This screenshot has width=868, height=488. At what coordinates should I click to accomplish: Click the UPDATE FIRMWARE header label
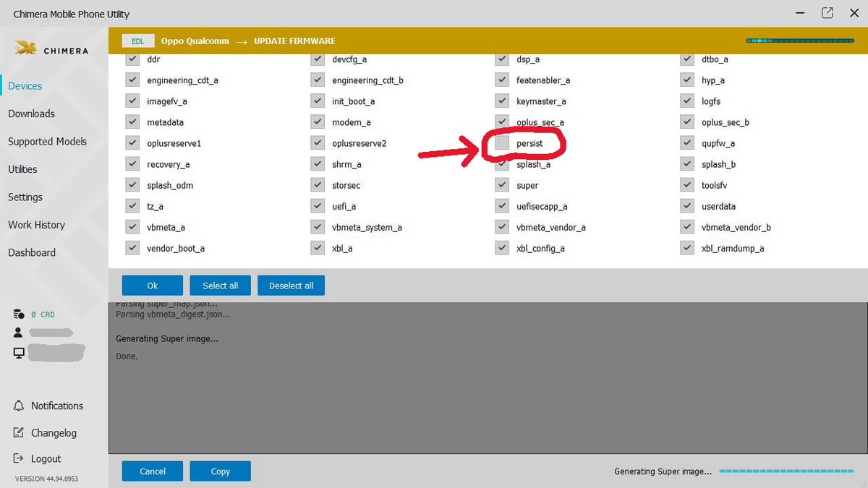(295, 41)
